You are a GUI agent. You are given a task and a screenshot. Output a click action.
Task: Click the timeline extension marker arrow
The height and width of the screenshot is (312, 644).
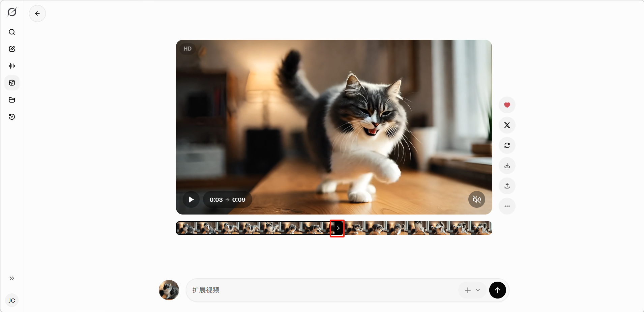pos(338,228)
